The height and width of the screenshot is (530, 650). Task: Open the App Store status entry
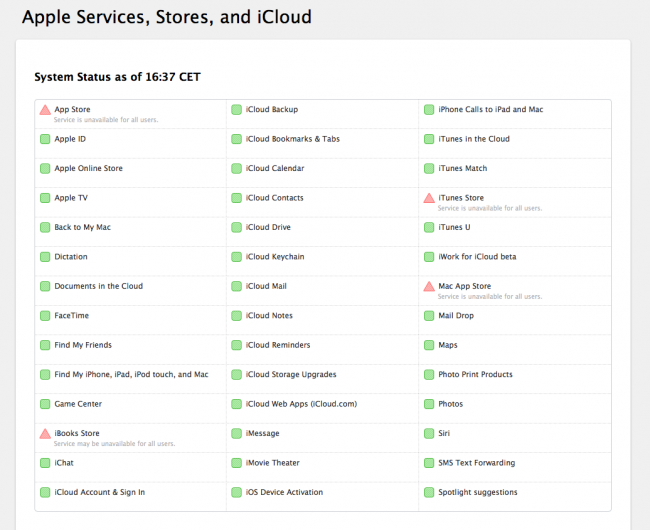(131, 114)
